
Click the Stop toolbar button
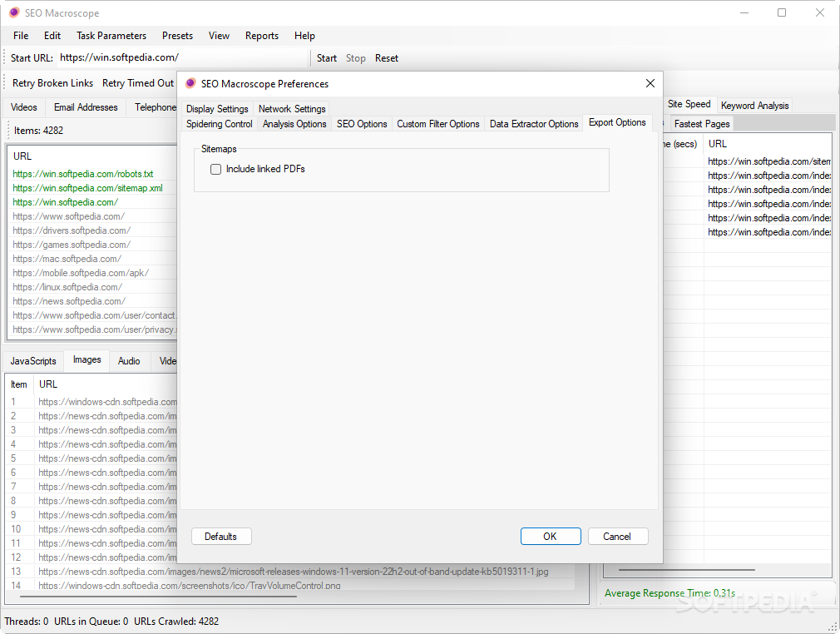point(355,58)
